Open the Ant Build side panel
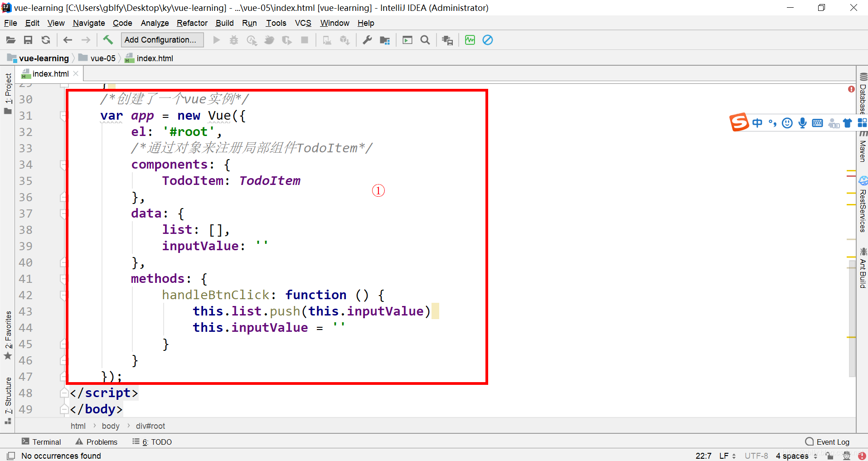 coord(863,268)
